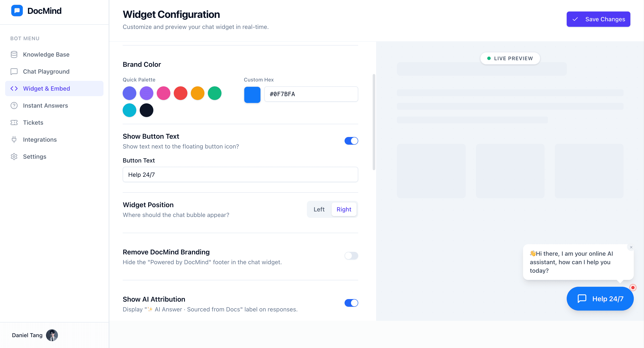Click the Chat Playground speech bubble icon
Viewport: 644px width, 348px height.
pos(14,72)
